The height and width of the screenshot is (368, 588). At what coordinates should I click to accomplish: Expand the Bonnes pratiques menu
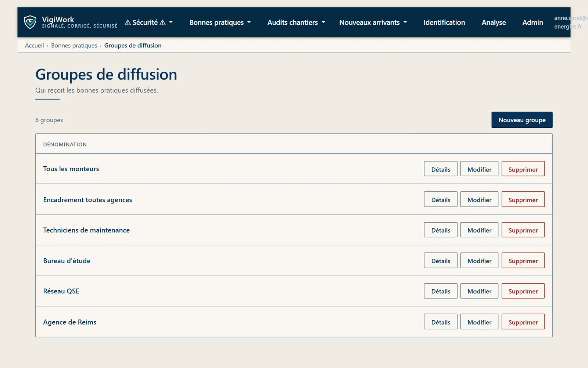[x=220, y=22]
